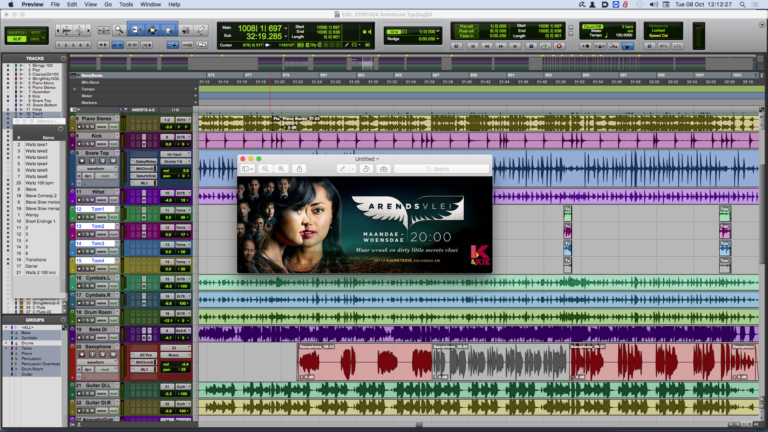Image resolution: width=768 pixels, height=432 pixels.
Task: Click the zoom out magnifier in Preview window
Action: (265, 169)
